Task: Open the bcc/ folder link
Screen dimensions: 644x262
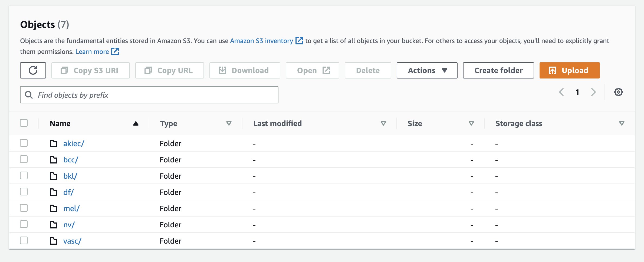Action: 71,160
